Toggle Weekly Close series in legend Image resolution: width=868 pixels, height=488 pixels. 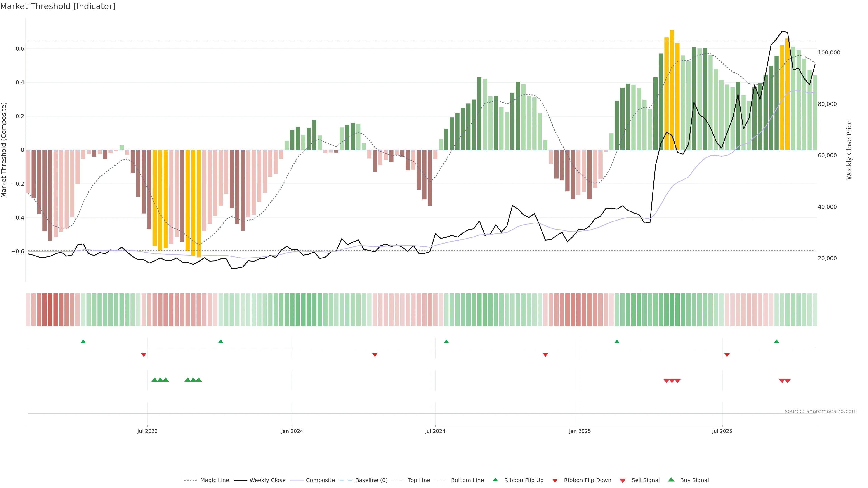(267, 480)
